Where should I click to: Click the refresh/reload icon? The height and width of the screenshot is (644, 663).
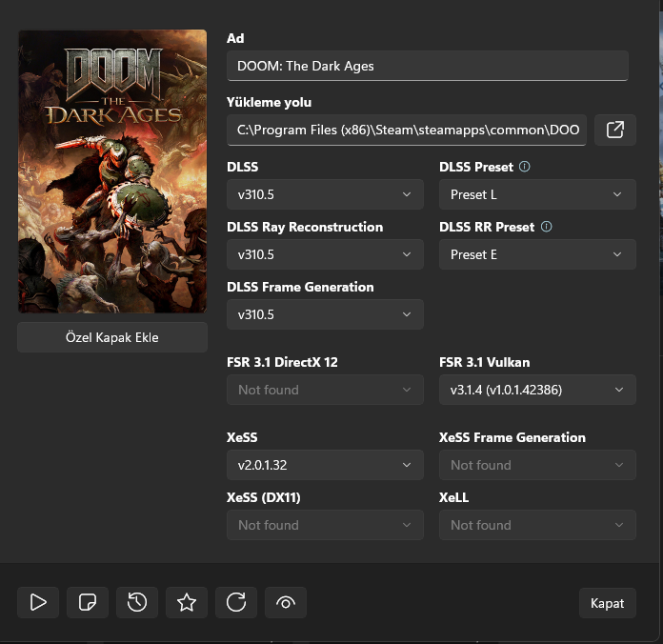tap(236, 602)
